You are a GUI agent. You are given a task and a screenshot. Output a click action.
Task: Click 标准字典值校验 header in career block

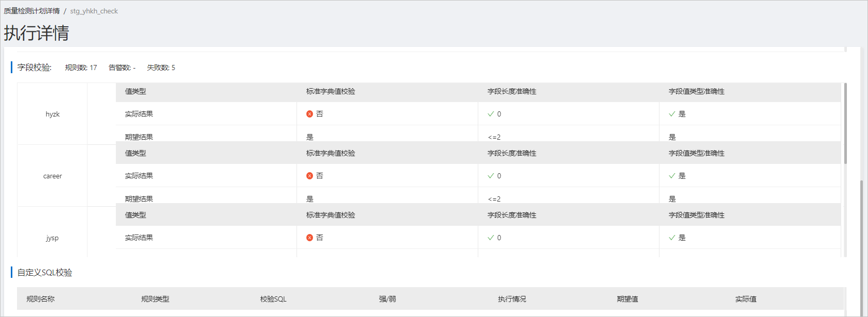(331, 153)
